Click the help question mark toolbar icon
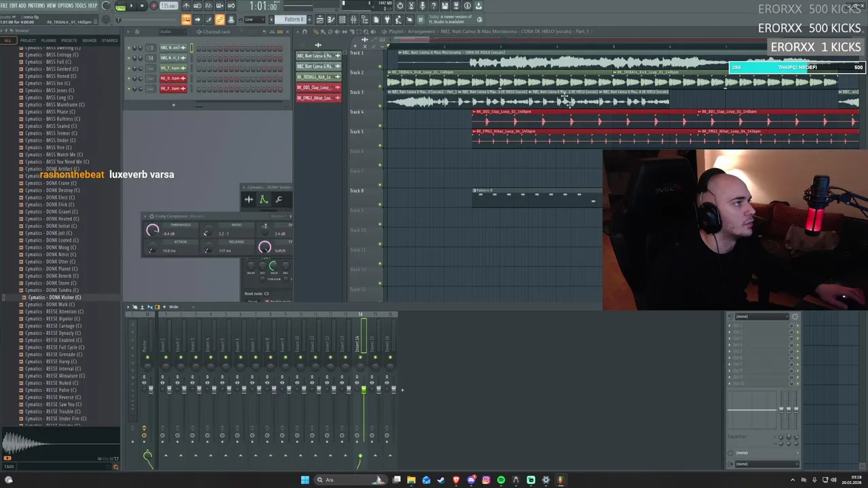Image resolution: width=868 pixels, height=488 pixels. 433,6
